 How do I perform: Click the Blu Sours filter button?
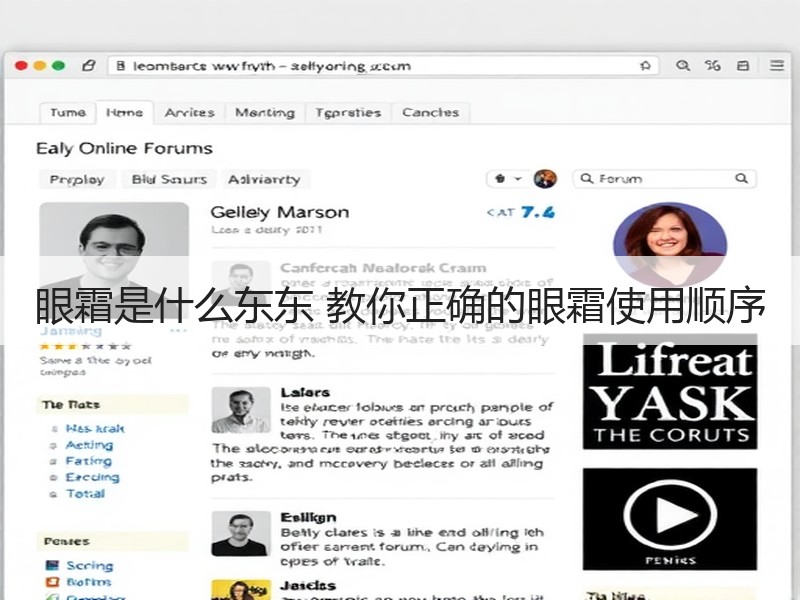pyautogui.click(x=169, y=180)
